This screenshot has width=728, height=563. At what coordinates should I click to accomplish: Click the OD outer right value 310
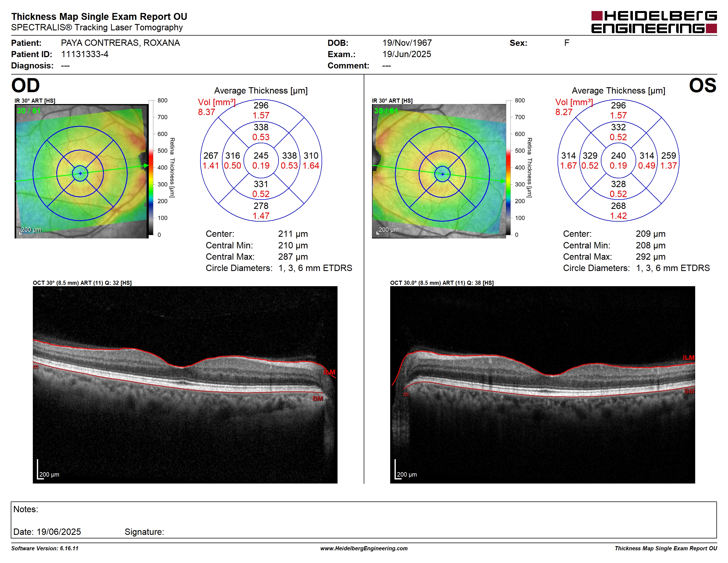pos(311,155)
